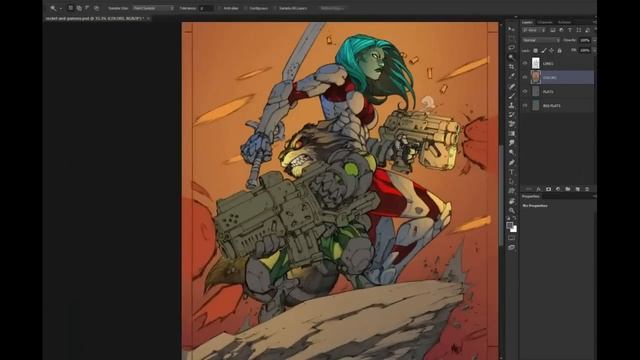
Task: Select the Pen tool
Action: point(511,162)
